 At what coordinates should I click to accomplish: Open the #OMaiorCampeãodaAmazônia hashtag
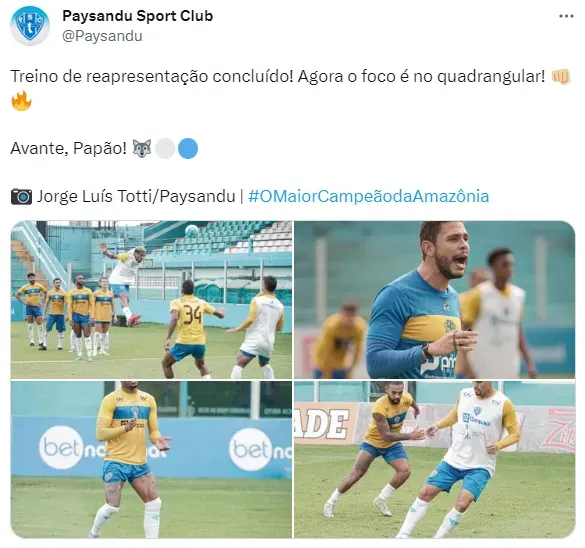369,196
